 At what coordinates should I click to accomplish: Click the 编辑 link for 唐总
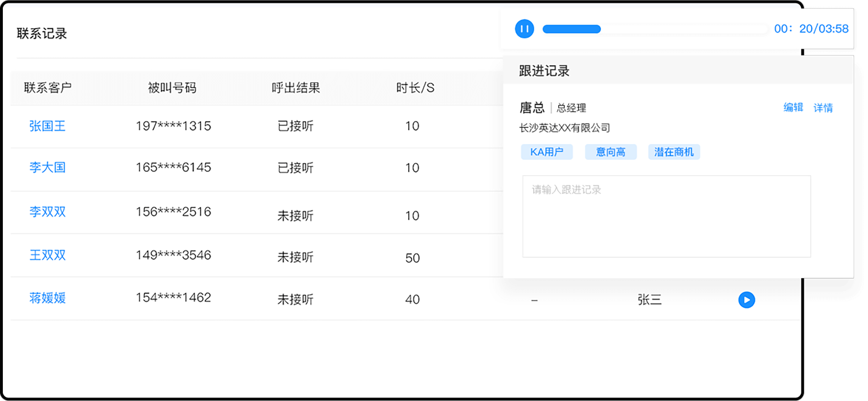(x=793, y=107)
